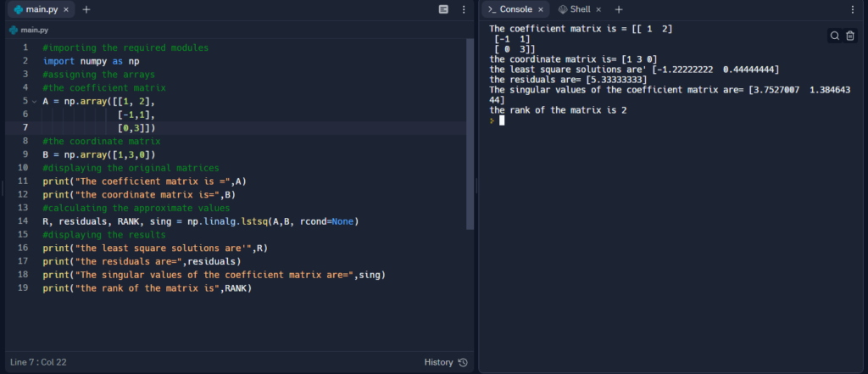Viewport: 868px width, 374px height.
Task: Add a new editor tab with plus
Action: pos(86,9)
